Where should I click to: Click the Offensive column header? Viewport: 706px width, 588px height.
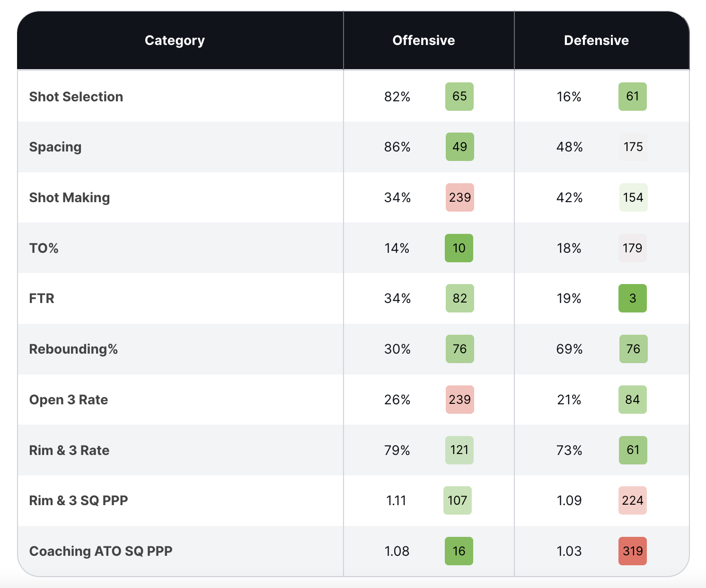[x=424, y=41]
